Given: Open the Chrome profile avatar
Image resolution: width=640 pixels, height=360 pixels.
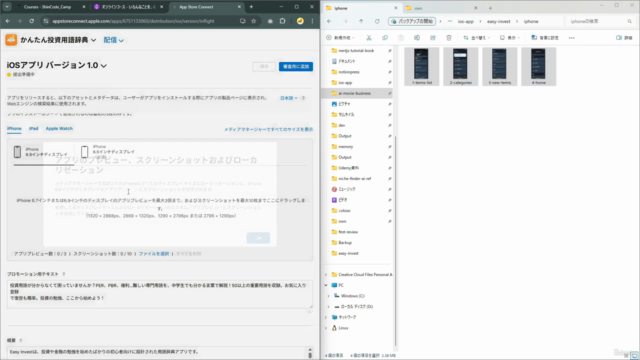Looking at the screenshot, I should point(300,21).
